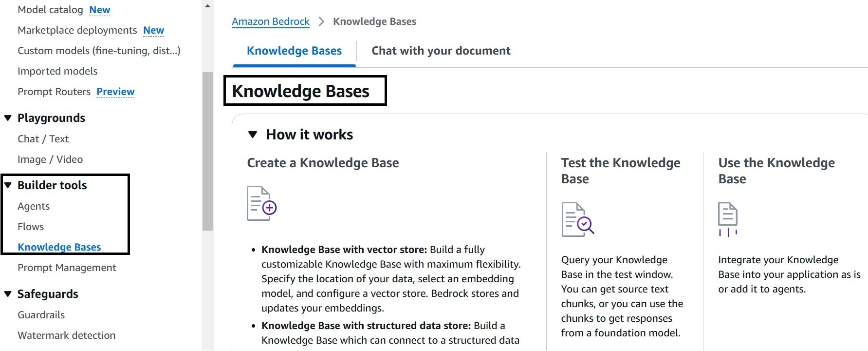Click the 'Query your Knowledge Base' description text
The height and width of the screenshot is (351, 868).
click(622, 296)
